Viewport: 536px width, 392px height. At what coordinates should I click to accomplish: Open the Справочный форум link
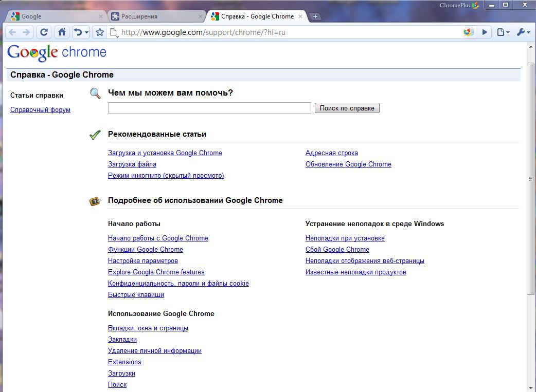coord(40,109)
